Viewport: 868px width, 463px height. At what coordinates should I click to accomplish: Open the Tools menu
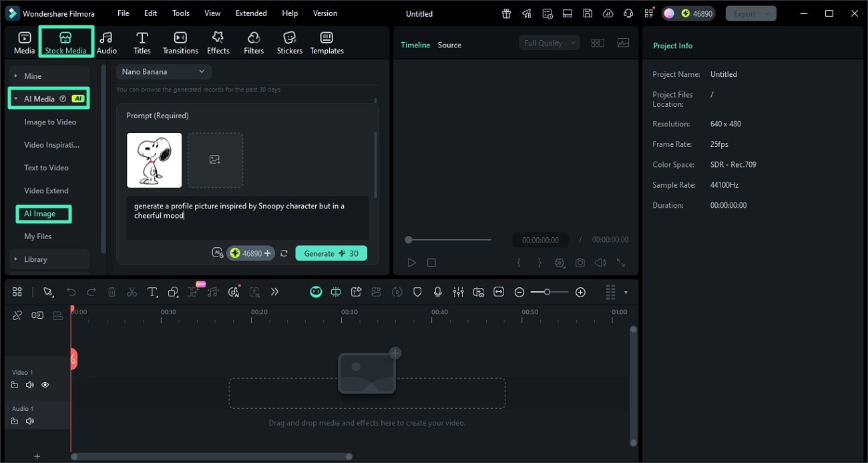tap(181, 13)
